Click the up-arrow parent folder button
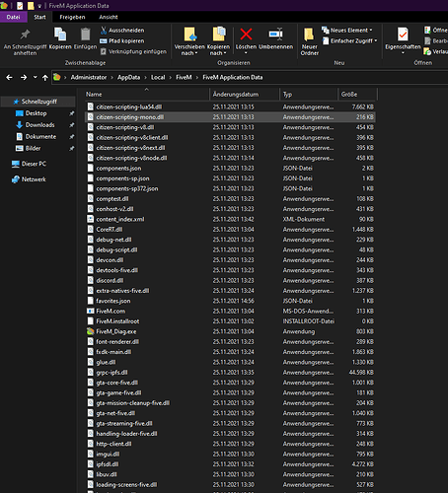Image resolution: width=448 pixels, height=493 pixels. tap(45, 78)
